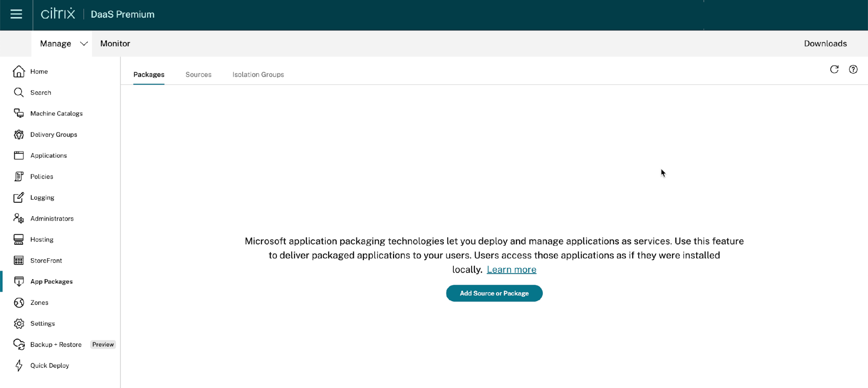Open the hamburger navigation menu
The width and height of the screenshot is (868, 388).
coord(16,14)
